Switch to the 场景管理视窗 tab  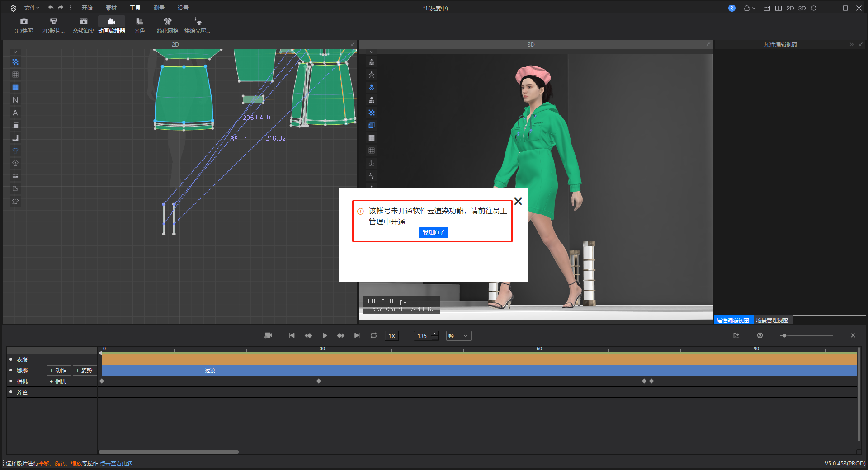pos(772,320)
